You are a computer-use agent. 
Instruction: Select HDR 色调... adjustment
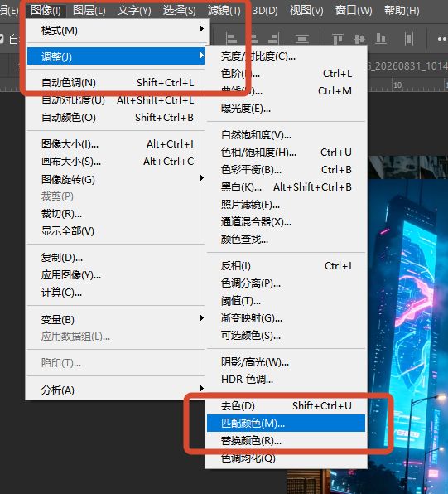[x=287, y=380]
